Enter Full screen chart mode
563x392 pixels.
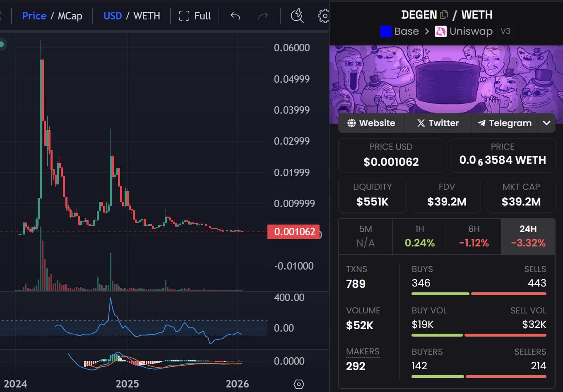click(x=195, y=16)
